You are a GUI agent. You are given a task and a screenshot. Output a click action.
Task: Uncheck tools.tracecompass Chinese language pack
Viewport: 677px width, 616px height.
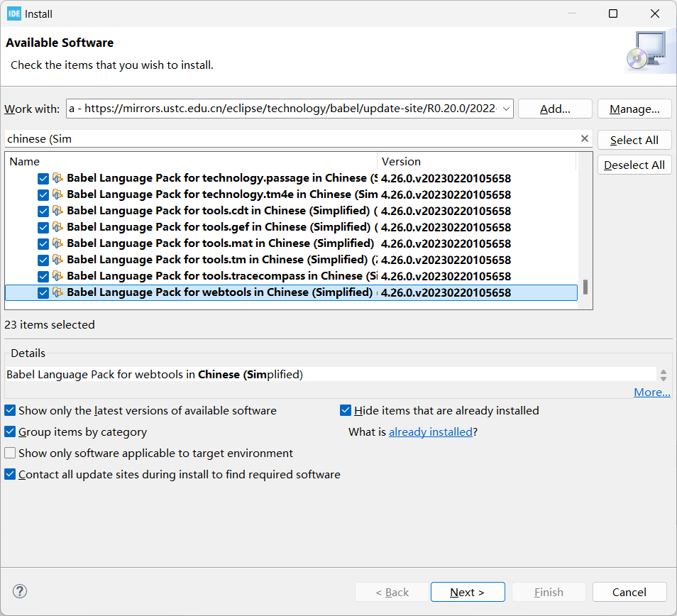43,276
